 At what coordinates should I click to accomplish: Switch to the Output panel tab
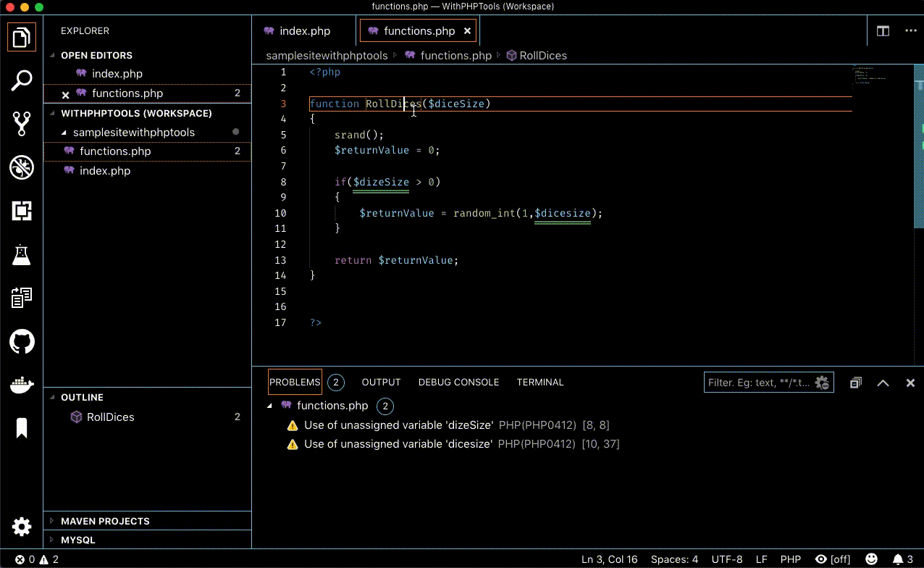tap(381, 382)
